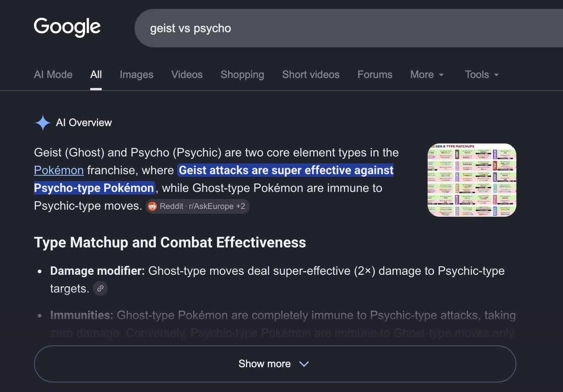Click the link icon after targets.
This screenshot has width=563, height=392.
coord(100,288)
